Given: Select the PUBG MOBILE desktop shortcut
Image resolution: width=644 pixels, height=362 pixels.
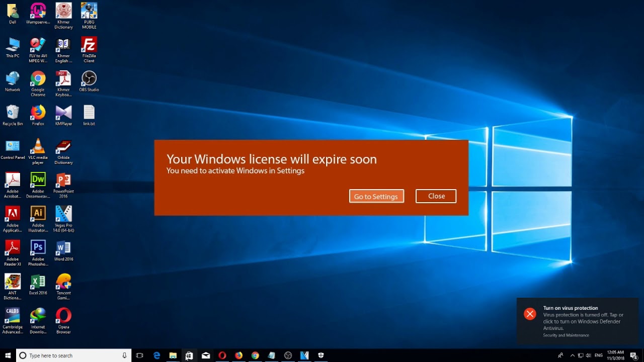Looking at the screenshot, I should [x=89, y=16].
